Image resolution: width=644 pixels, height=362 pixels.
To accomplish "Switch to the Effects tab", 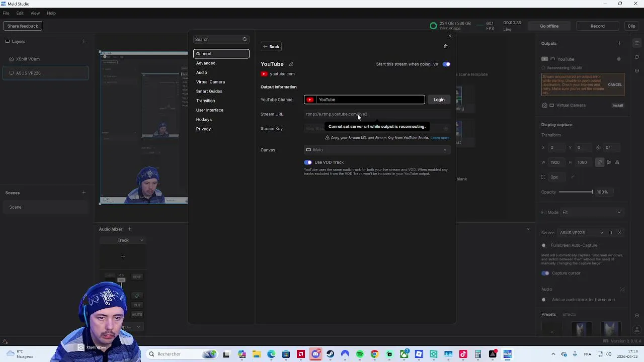I will tap(569, 315).
